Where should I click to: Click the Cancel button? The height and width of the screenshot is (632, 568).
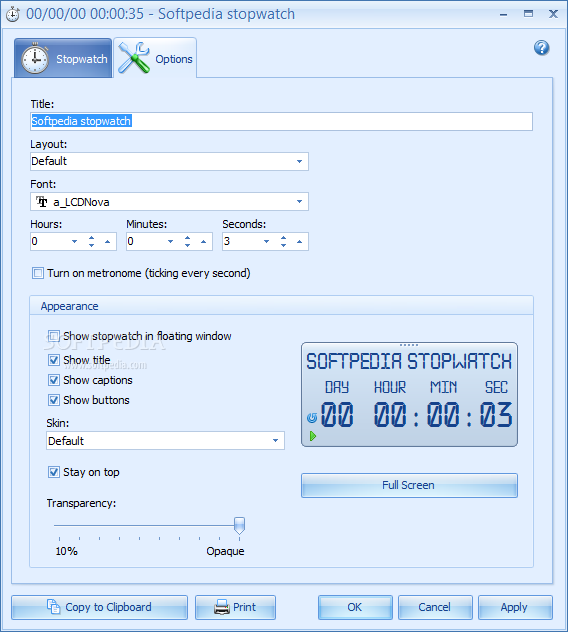tap(435, 607)
